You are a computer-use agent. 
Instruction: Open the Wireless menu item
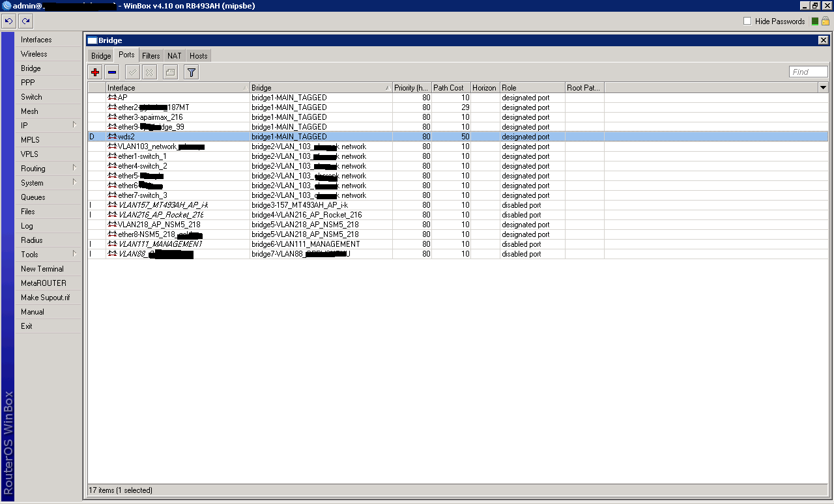[x=49, y=54]
